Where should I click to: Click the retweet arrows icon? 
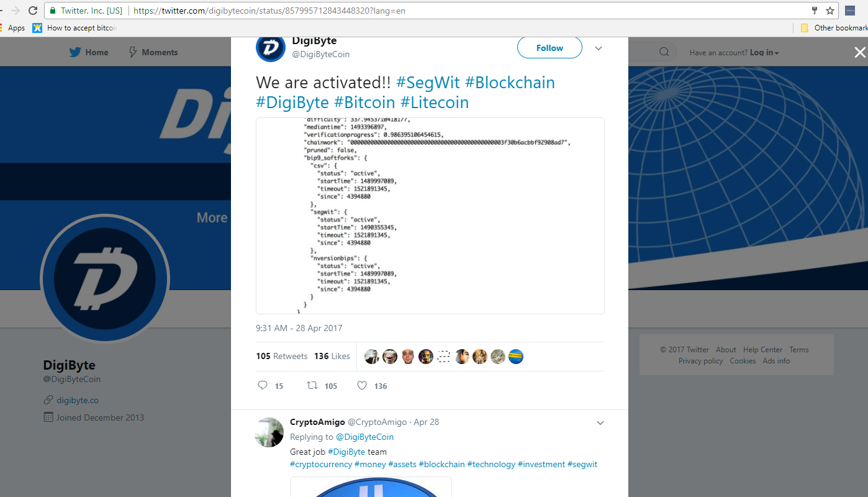pyautogui.click(x=312, y=385)
